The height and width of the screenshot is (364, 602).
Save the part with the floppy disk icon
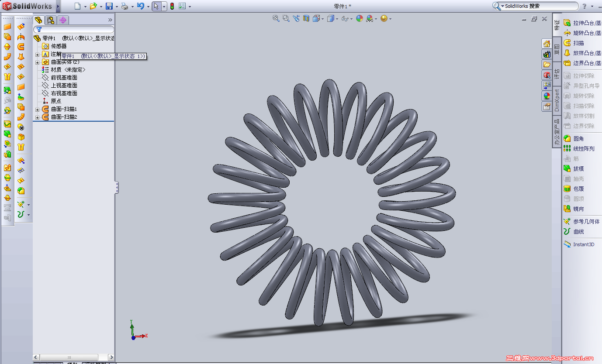(109, 6)
